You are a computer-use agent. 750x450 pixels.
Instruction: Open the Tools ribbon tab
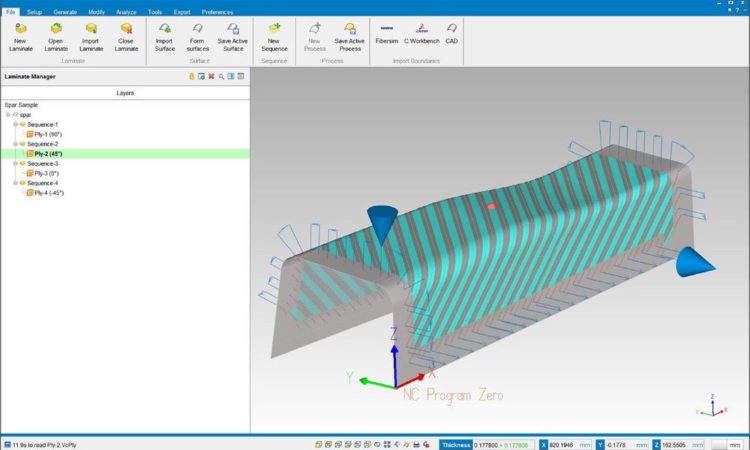155,12
